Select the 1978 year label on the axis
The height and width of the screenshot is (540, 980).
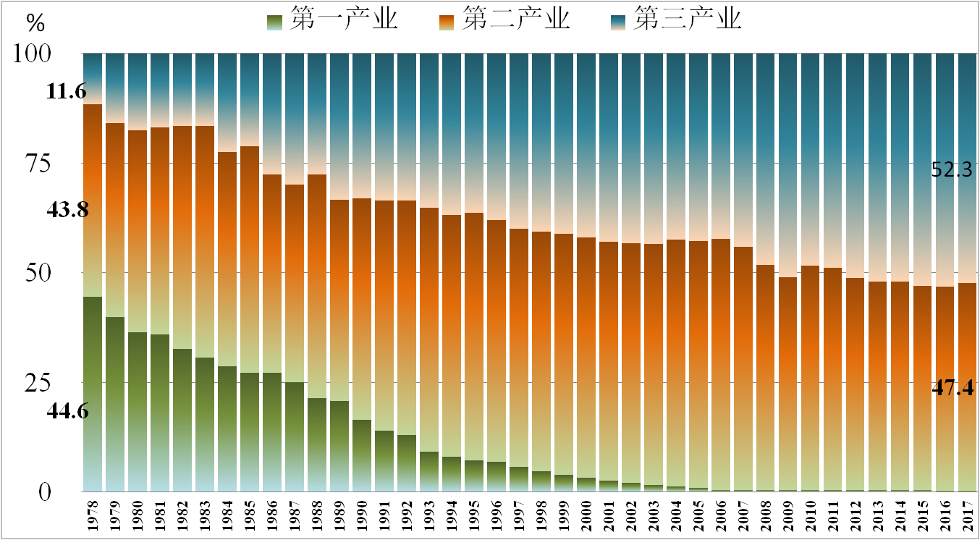[x=93, y=512]
